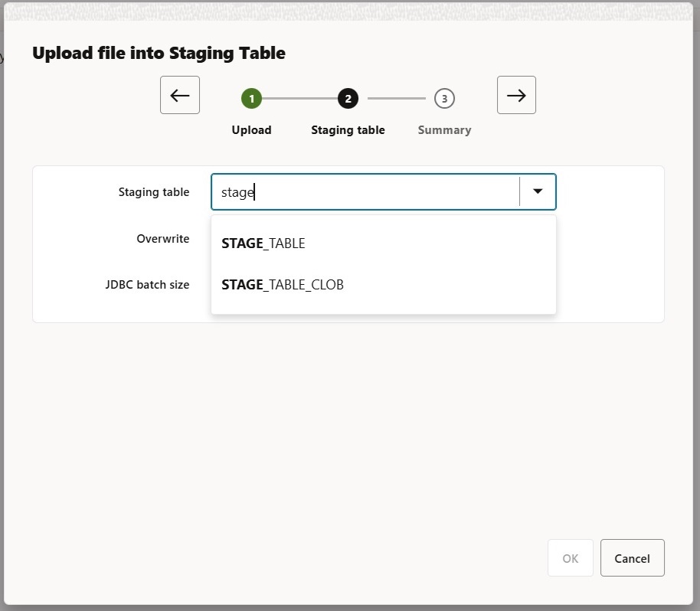
Task: Jump to step 3 circle indicator
Action: tap(444, 98)
